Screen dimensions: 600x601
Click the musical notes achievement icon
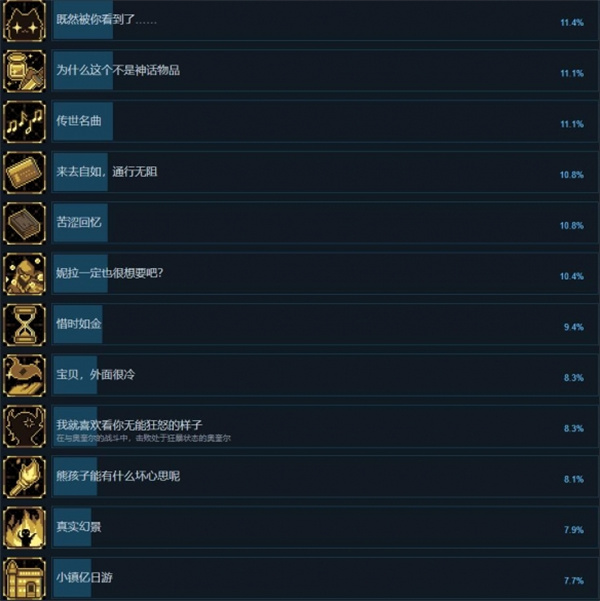pyautogui.click(x=24, y=122)
